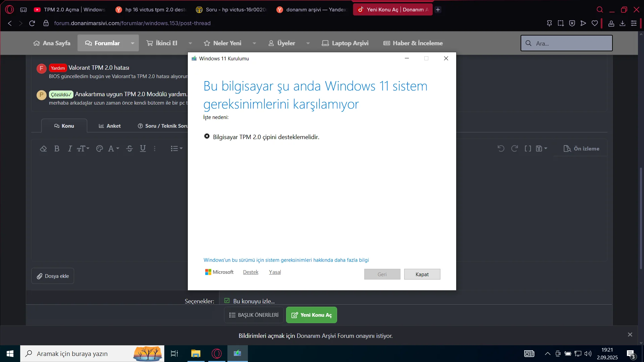Click the underline formatting icon
644x362 pixels.
pos(143,148)
